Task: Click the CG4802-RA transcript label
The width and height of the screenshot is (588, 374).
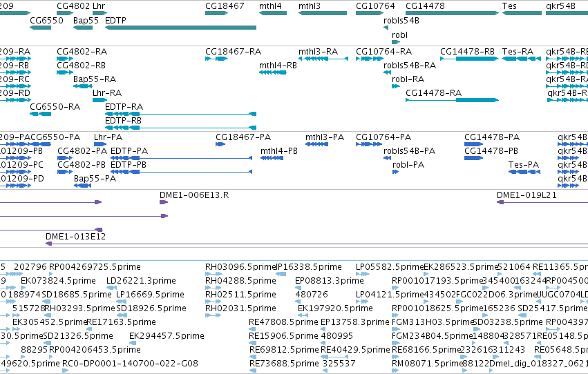Action: [82, 52]
